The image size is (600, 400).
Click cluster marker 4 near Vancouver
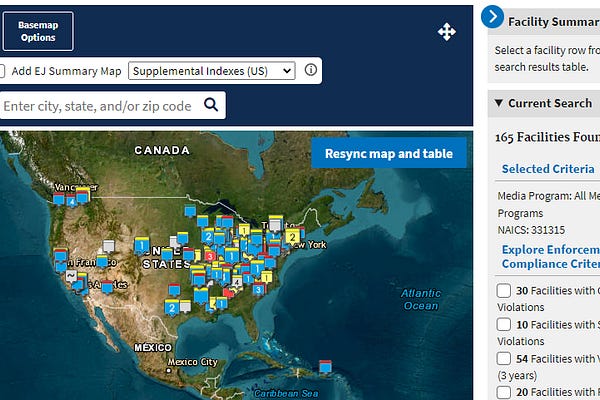point(71,201)
